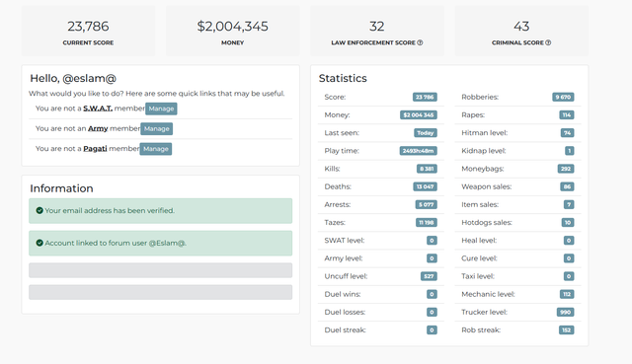This screenshot has height=364, width=632.
Task: Click the email verified checkmark icon
Action: pyautogui.click(x=39, y=210)
